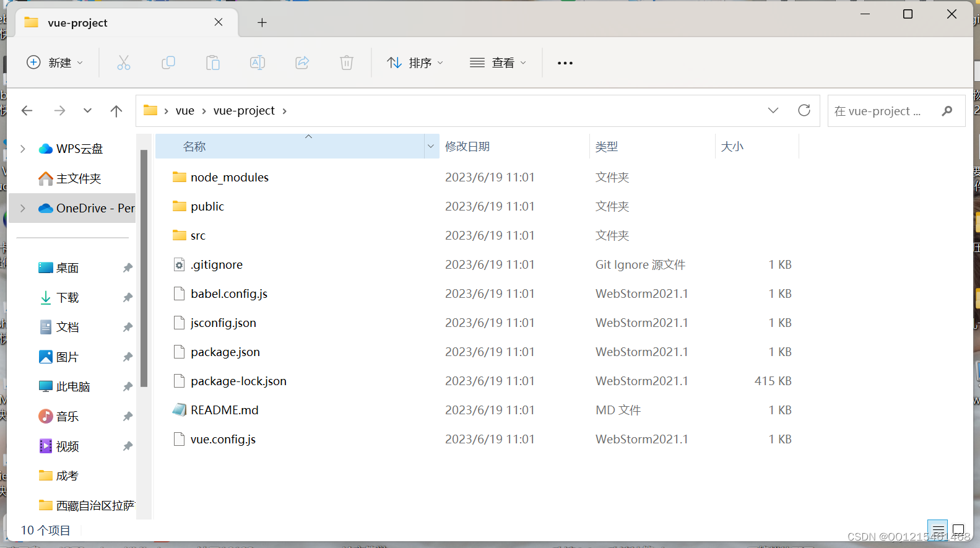The image size is (980, 548).
Task: Refresh the folder view
Action: click(804, 111)
